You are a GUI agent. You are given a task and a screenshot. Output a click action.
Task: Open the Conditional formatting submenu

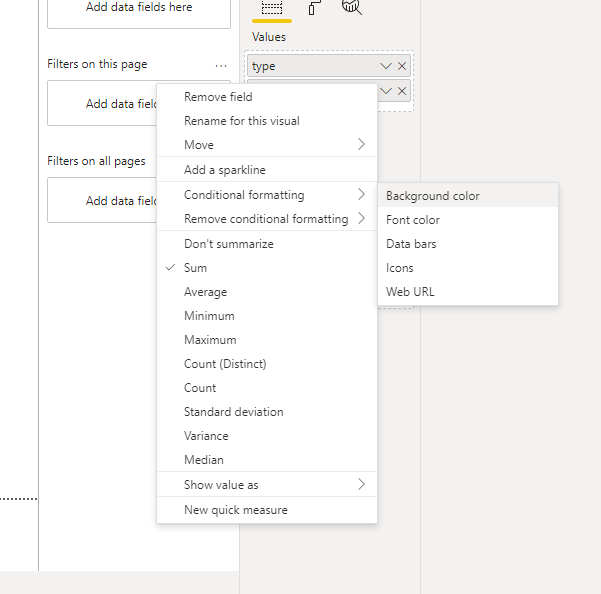(267, 195)
